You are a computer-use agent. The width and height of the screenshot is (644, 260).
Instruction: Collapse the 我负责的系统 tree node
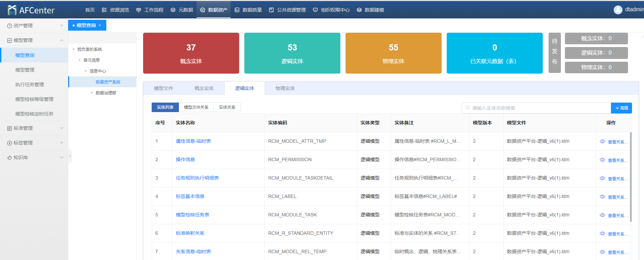74,49
